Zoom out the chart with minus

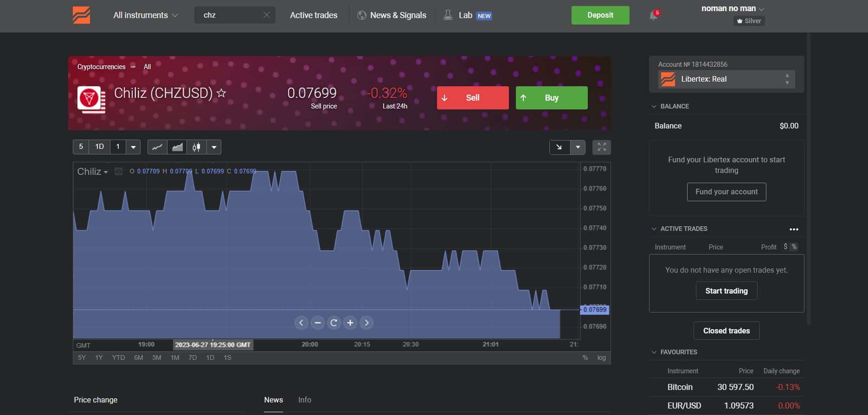tap(317, 323)
